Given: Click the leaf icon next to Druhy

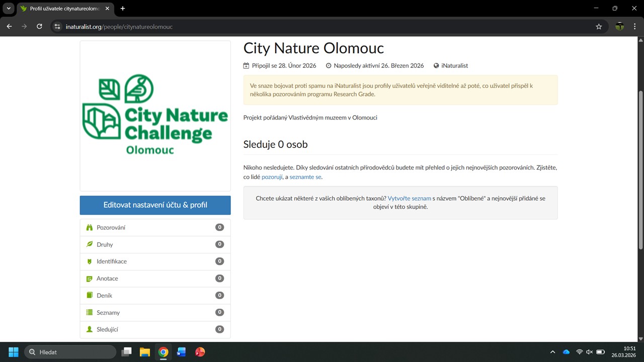Looking at the screenshot, I should [90, 244].
